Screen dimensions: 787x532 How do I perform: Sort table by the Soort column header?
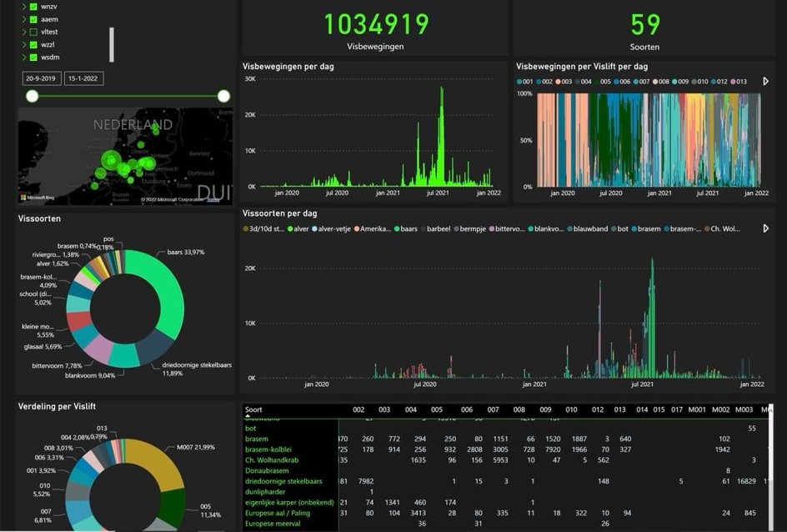tap(254, 409)
